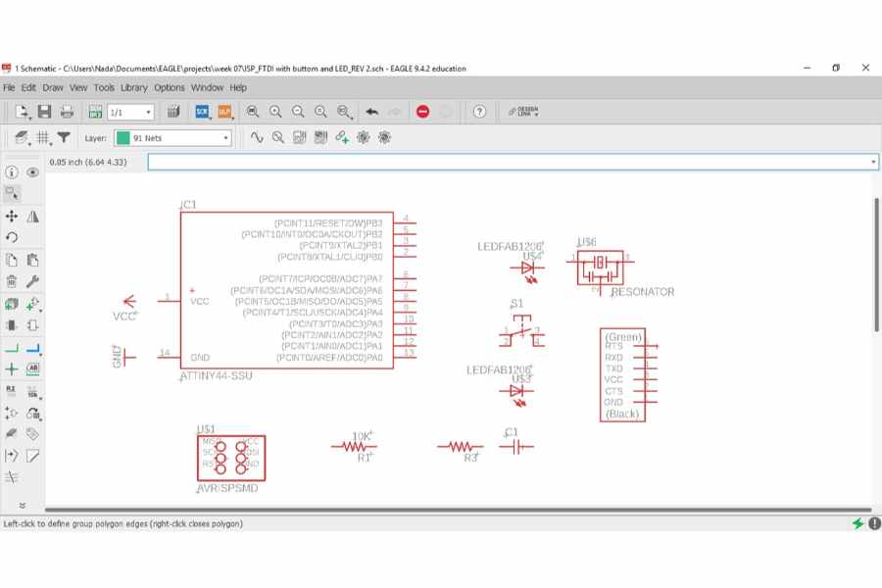This screenshot has width=882, height=588.
Task: Open the Layer dropdown showing 91 Nets
Action: [x=173, y=138]
